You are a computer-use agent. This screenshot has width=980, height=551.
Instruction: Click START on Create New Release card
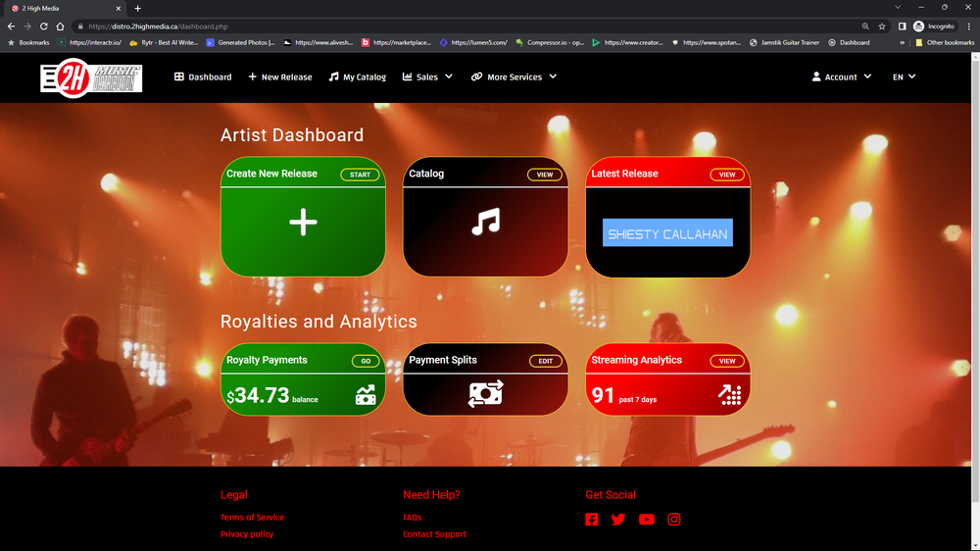tap(360, 175)
